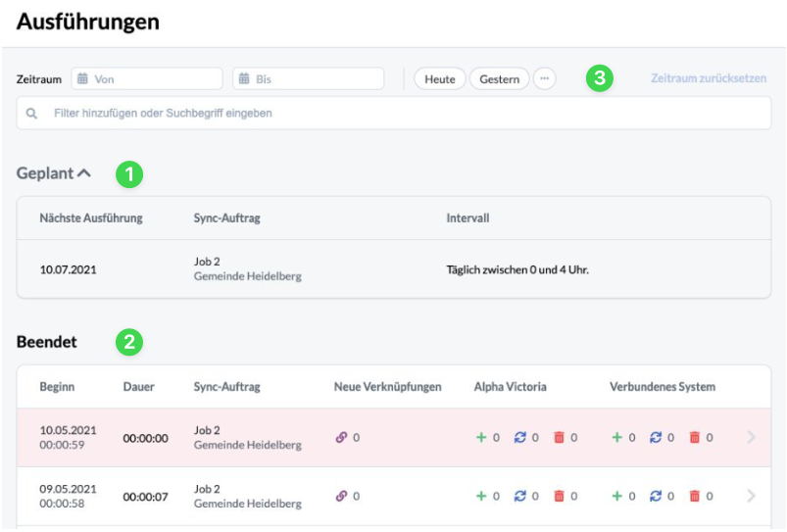Select the Gestern quick filter
Viewport: 787px width, 532px height.
(500, 79)
